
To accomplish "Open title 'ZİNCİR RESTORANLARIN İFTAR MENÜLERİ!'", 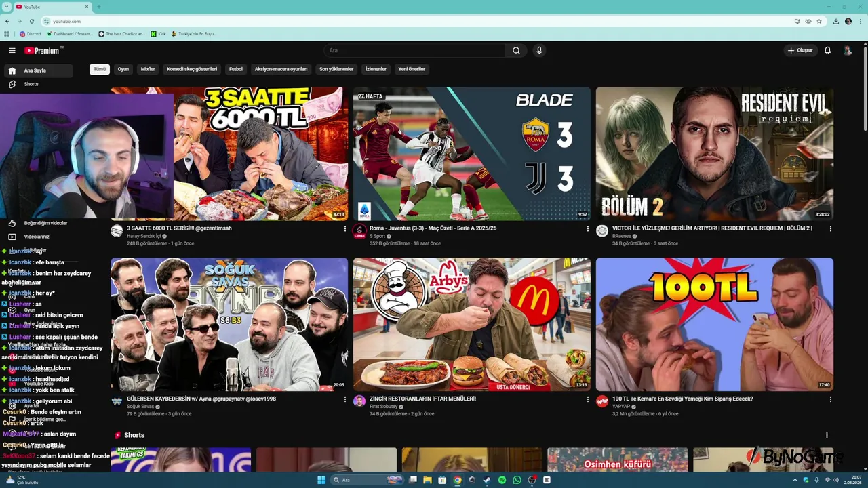I will 422,399.
